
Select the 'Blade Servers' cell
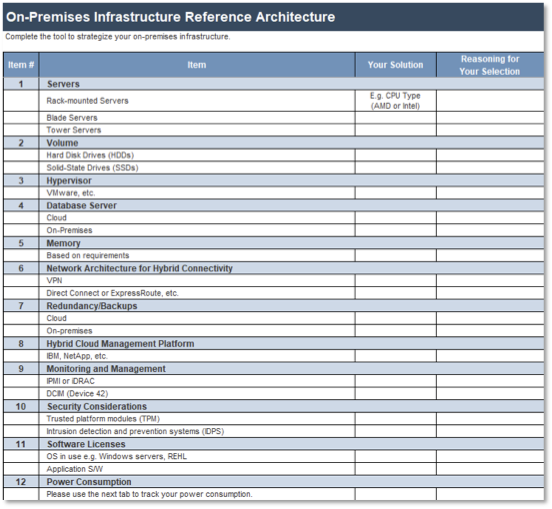(197, 118)
